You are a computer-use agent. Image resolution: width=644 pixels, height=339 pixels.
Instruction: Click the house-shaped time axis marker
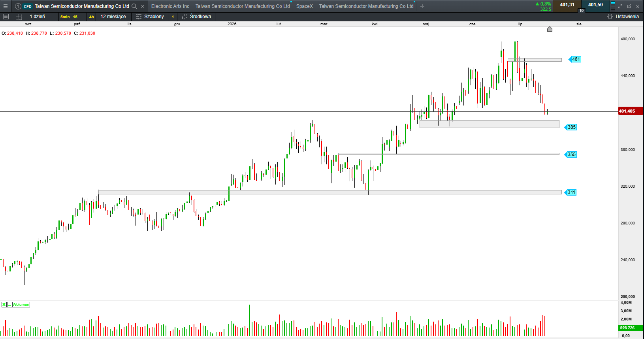(550, 29)
